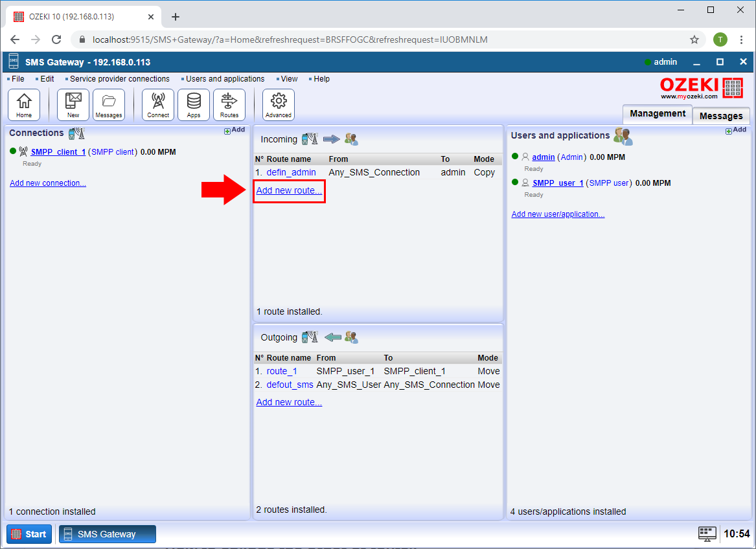This screenshot has height=549, width=756.
Task: Open the admin user link
Action: (544, 157)
